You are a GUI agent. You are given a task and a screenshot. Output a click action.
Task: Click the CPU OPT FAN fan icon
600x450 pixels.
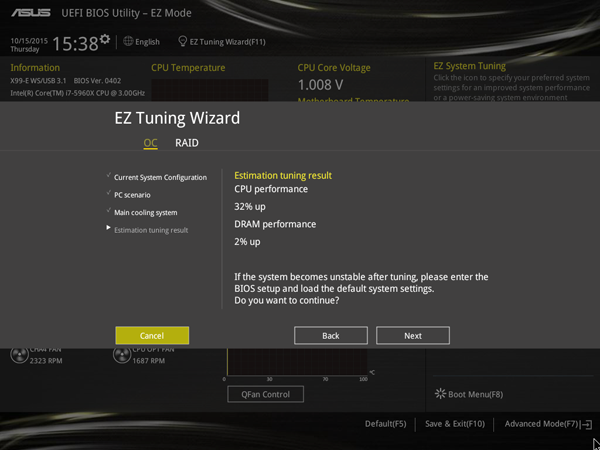122,355
